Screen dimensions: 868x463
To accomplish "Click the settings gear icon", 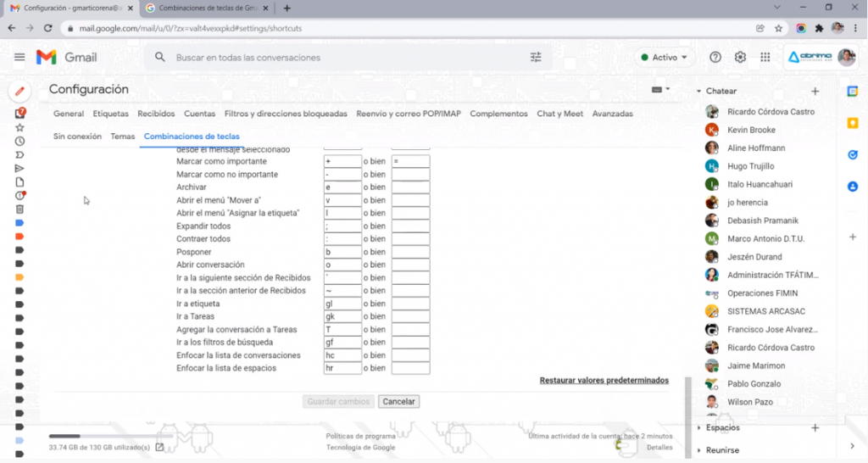I will point(740,58).
